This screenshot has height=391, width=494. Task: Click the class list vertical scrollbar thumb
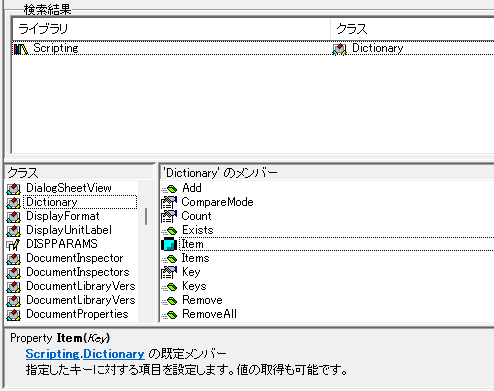pyautogui.click(x=146, y=216)
